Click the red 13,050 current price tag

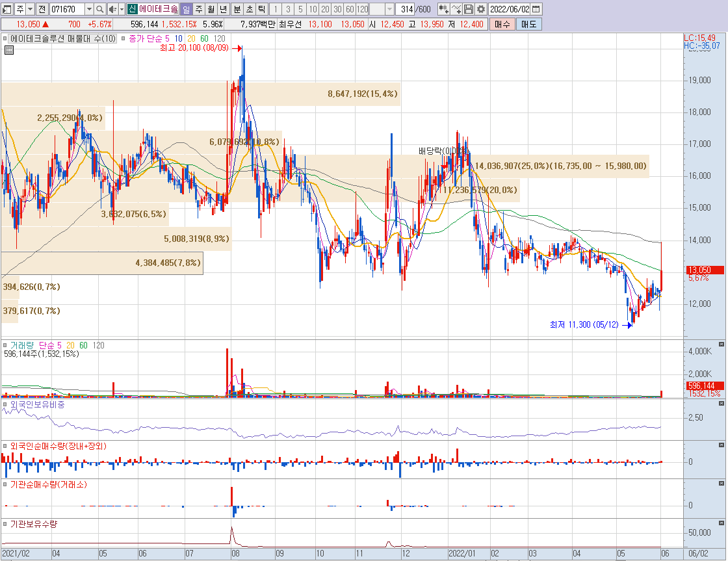tap(705, 270)
